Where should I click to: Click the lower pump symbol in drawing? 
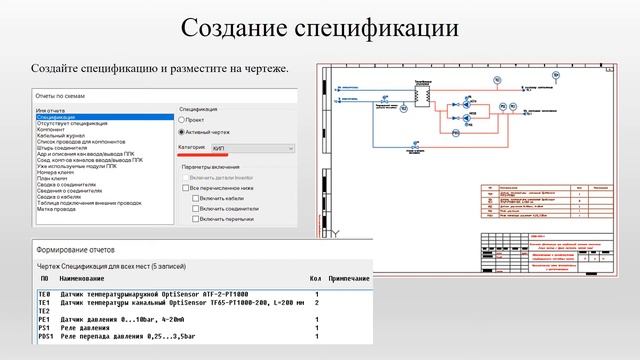pyautogui.click(x=467, y=118)
